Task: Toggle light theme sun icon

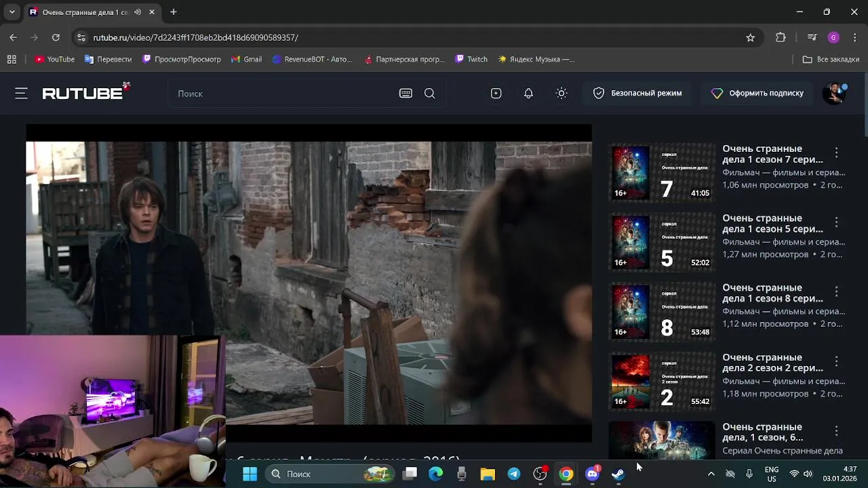Action: click(x=561, y=94)
